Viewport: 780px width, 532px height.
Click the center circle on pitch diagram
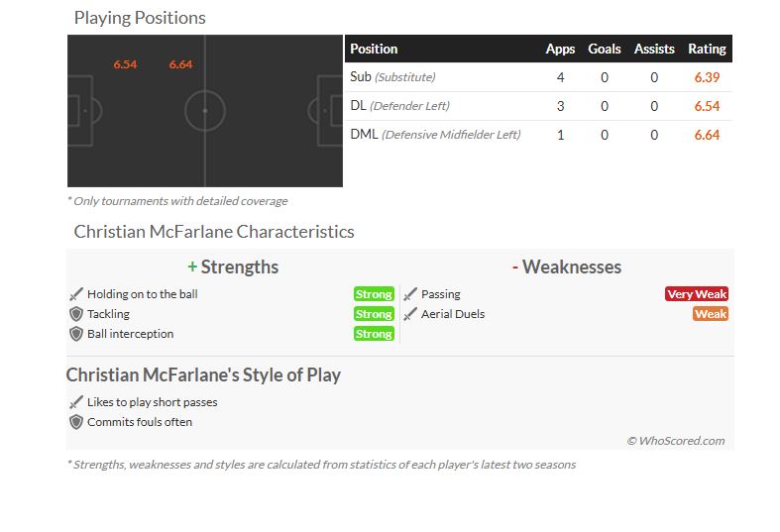pos(205,110)
